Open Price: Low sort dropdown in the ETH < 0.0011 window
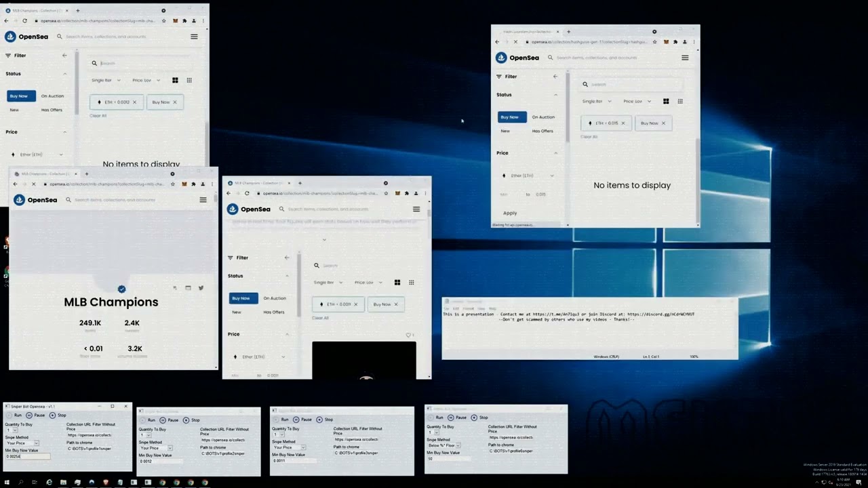The height and width of the screenshot is (488, 868). (368, 282)
